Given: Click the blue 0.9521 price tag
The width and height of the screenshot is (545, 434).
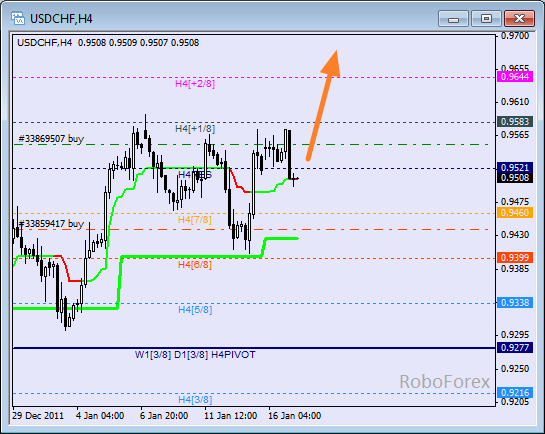Looking at the screenshot, I should point(515,167).
